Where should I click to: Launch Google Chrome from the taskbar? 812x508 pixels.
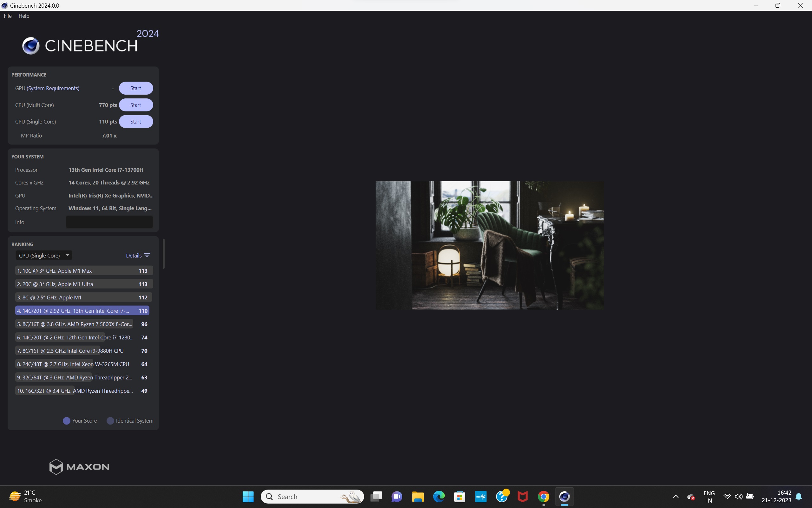(544, 496)
